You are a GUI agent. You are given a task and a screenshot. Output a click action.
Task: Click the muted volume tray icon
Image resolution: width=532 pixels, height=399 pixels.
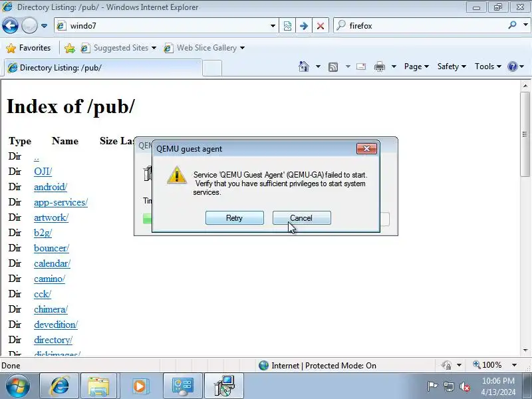click(464, 386)
